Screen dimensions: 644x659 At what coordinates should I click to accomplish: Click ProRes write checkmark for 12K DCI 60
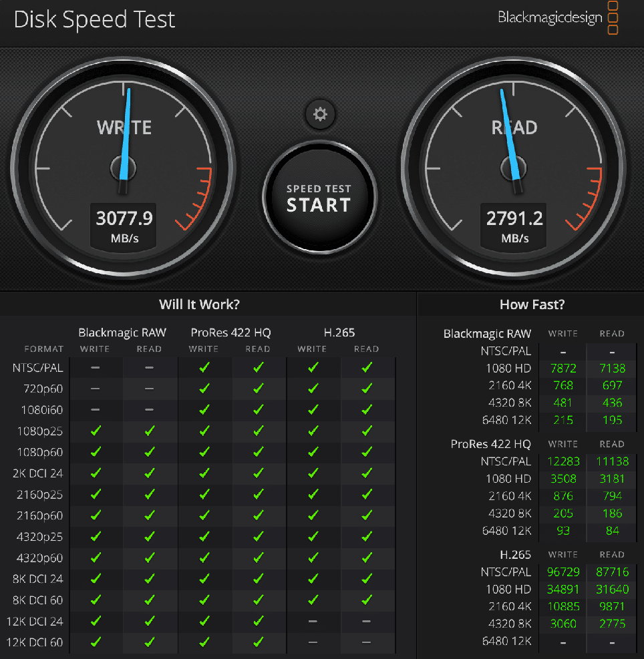pos(204,642)
